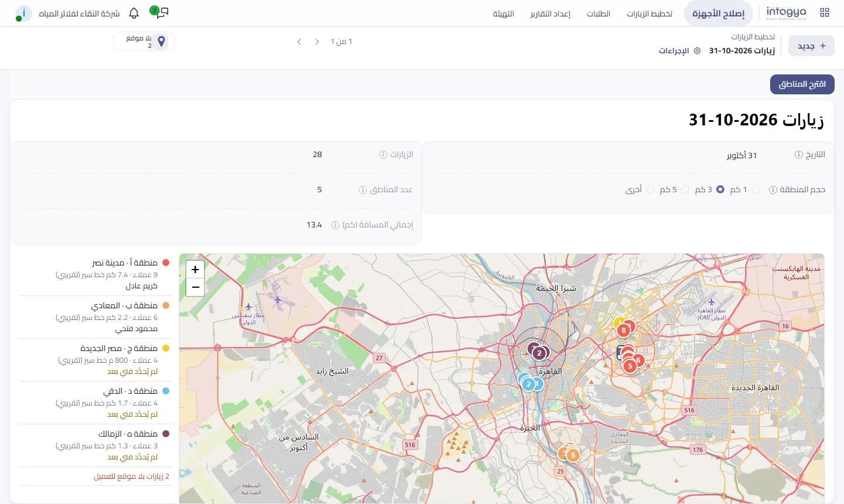844x504 pixels.
Task: Click the إصلاح الأجهزة app tab
Action: pyautogui.click(x=719, y=13)
